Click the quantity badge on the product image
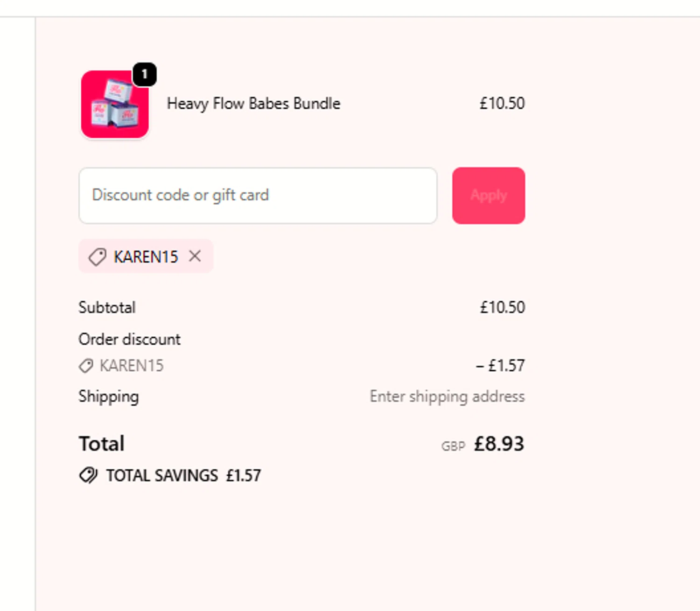Image resolution: width=700 pixels, height=611 pixels. click(x=145, y=74)
